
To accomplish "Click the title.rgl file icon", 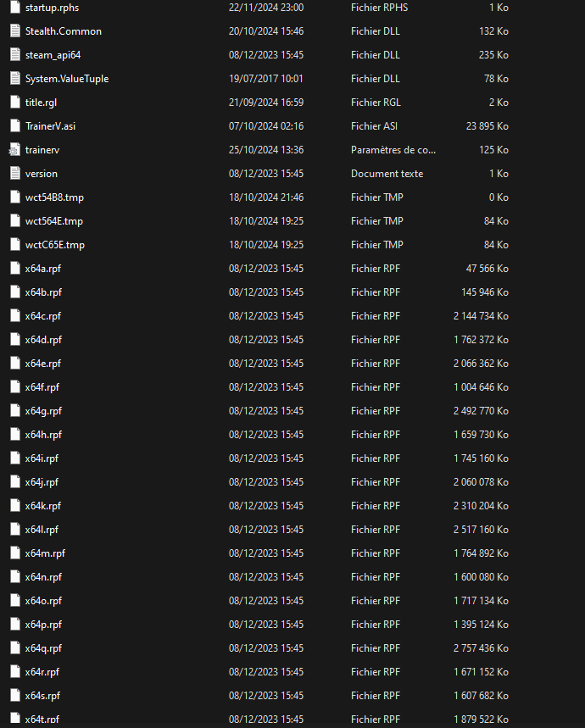I will (x=14, y=103).
